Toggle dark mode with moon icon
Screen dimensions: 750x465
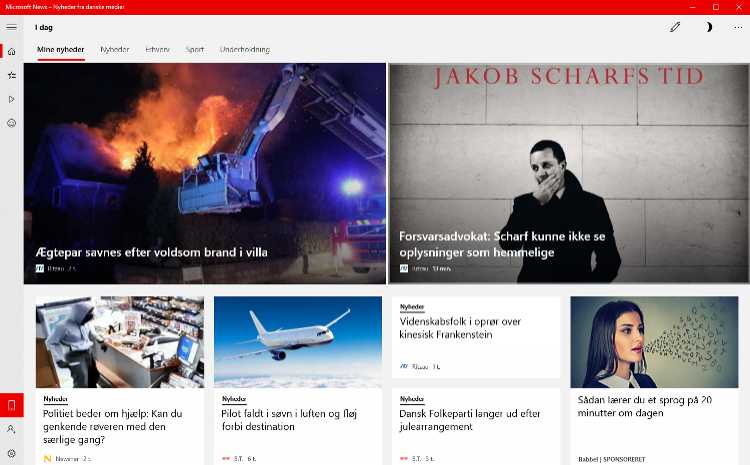pos(708,27)
